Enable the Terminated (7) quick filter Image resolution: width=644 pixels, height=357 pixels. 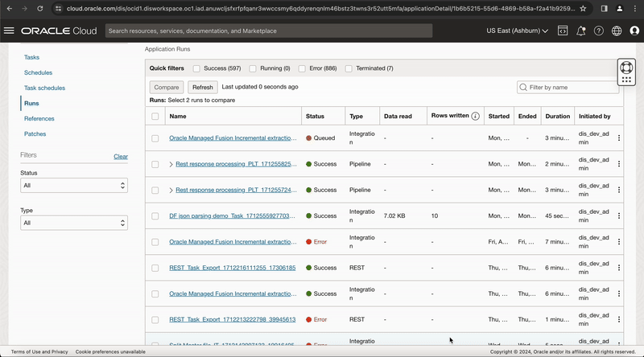[x=349, y=68]
